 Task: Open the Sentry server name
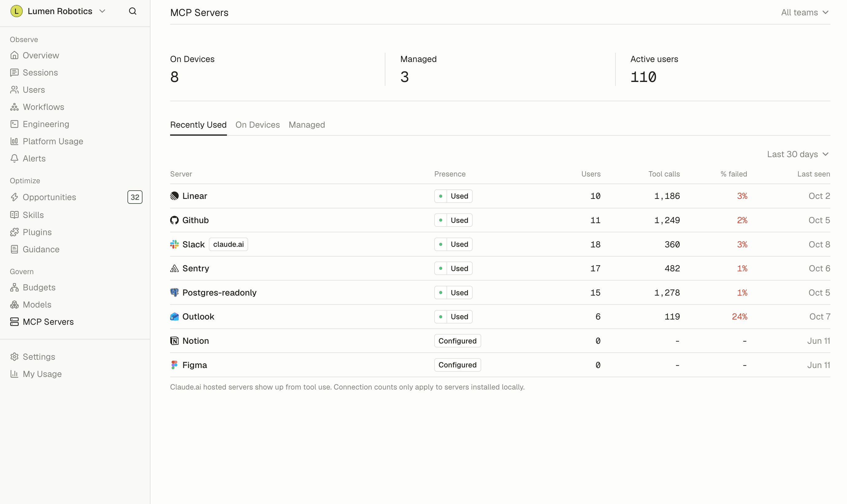click(196, 268)
